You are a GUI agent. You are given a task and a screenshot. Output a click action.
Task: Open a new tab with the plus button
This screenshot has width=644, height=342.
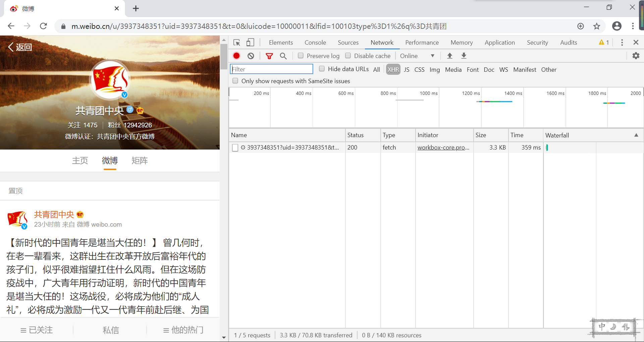136,8
